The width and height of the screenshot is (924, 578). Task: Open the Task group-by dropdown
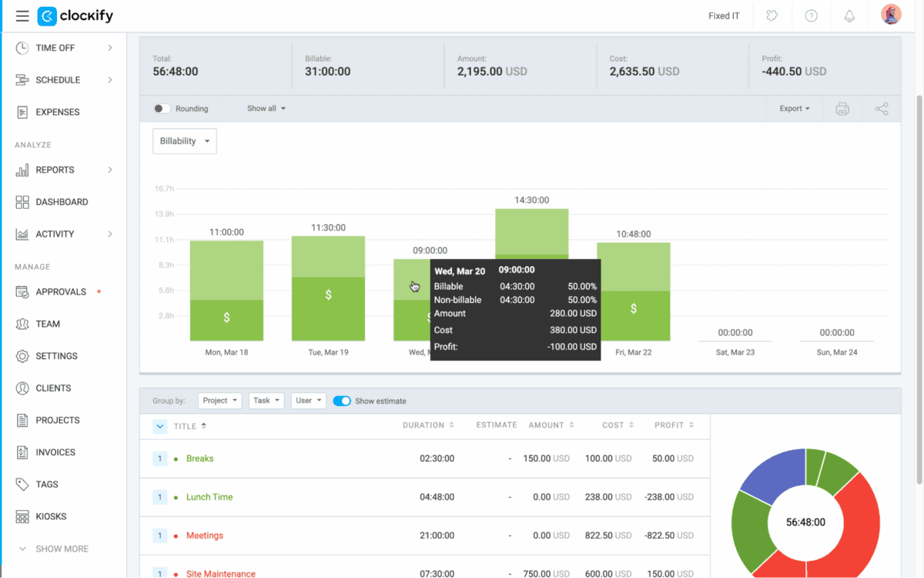click(x=266, y=401)
